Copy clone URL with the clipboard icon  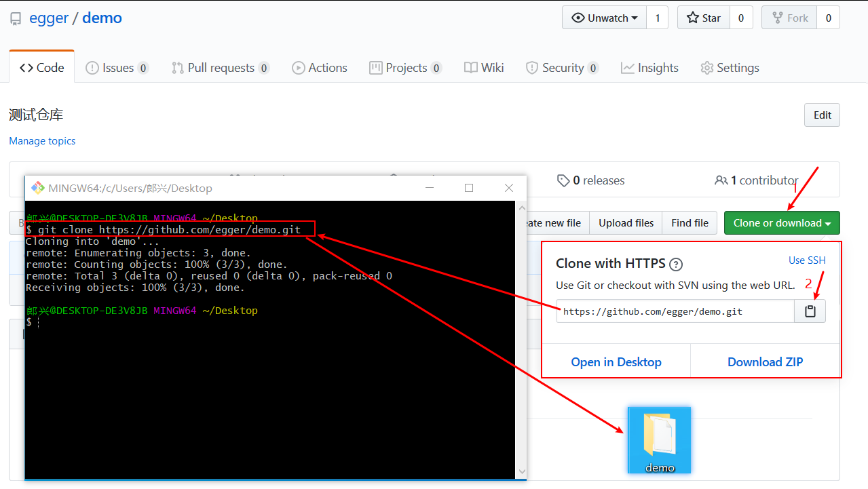pos(810,311)
